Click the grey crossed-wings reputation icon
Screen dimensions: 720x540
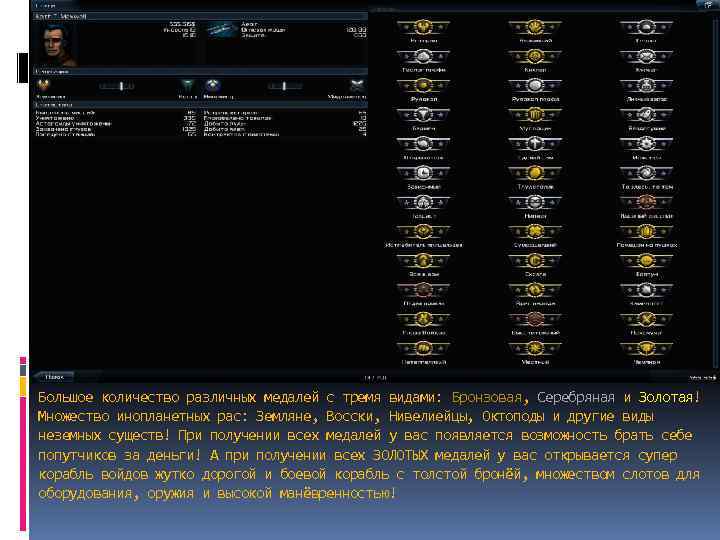click(x=357, y=86)
